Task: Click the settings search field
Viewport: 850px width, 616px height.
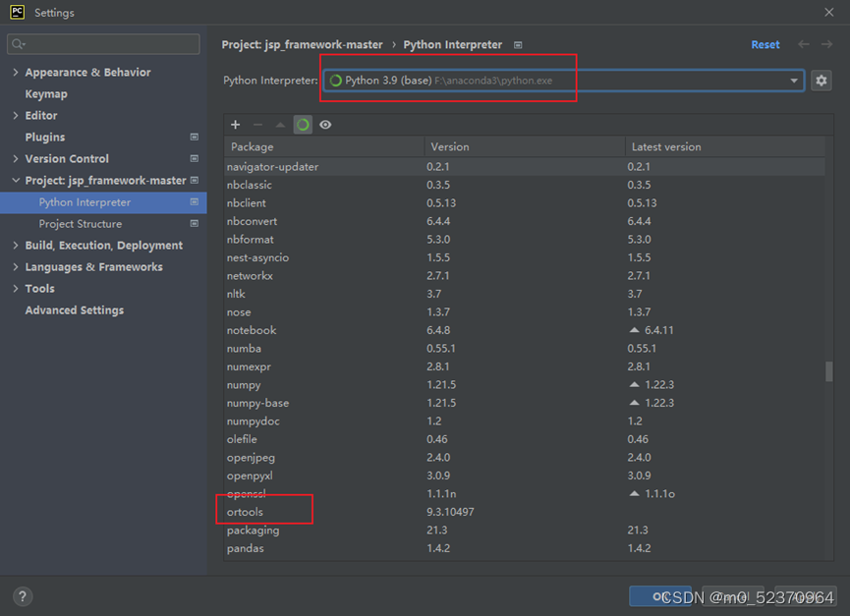Action: [103, 44]
